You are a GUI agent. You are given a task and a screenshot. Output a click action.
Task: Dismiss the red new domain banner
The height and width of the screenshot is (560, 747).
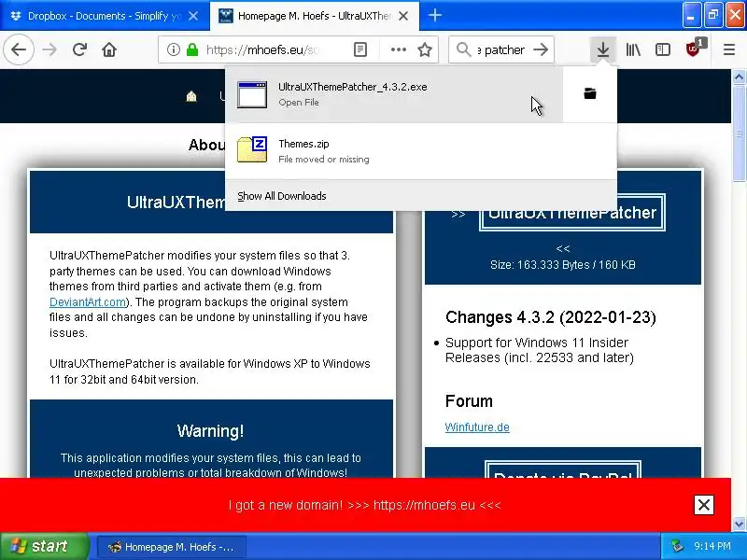tap(704, 505)
